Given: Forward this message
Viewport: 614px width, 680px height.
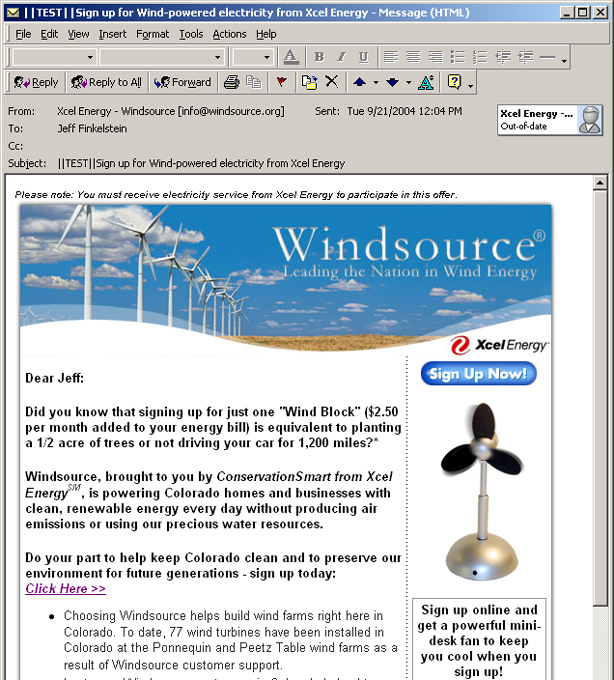Looking at the screenshot, I should point(182,82).
